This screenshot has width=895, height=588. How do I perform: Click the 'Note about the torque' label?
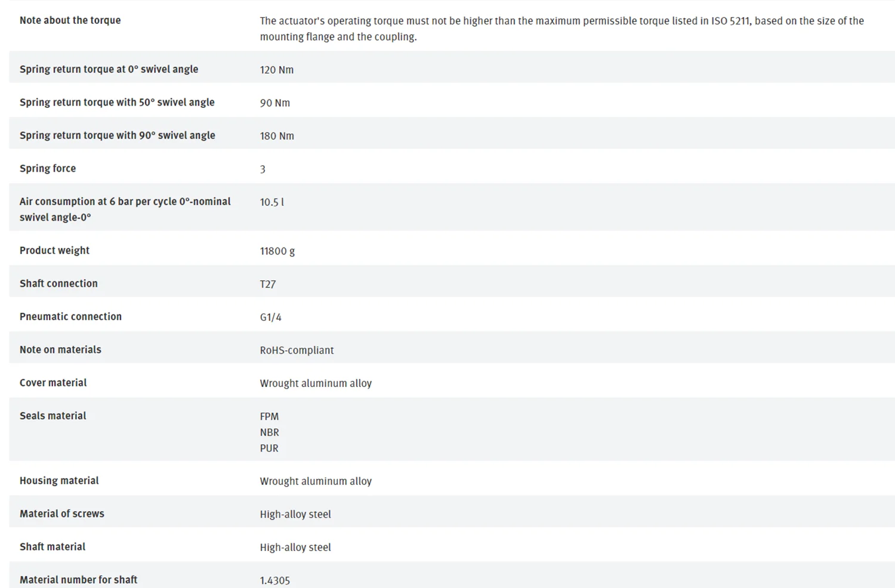click(x=70, y=20)
